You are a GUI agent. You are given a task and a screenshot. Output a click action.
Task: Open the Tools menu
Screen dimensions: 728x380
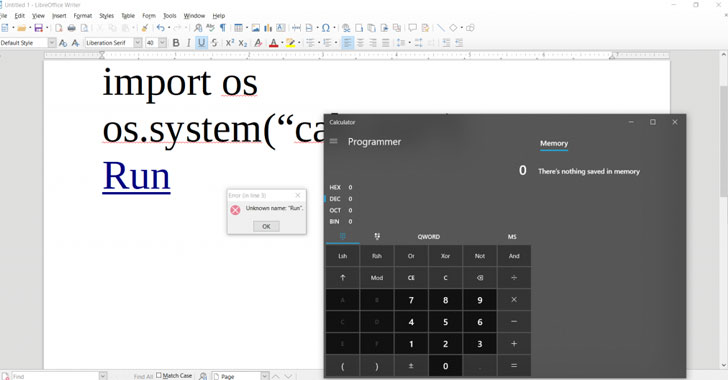click(x=169, y=16)
